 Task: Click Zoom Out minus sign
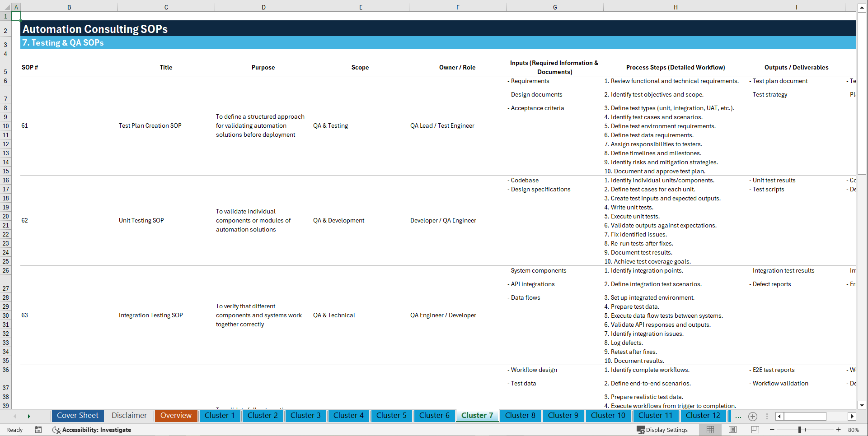(x=772, y=430)
